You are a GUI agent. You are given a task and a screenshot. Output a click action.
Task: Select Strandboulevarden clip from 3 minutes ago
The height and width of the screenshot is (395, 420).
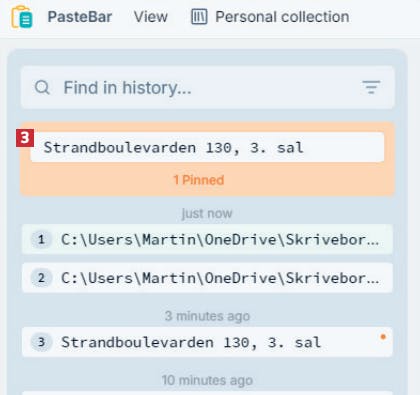pos(207,342)
